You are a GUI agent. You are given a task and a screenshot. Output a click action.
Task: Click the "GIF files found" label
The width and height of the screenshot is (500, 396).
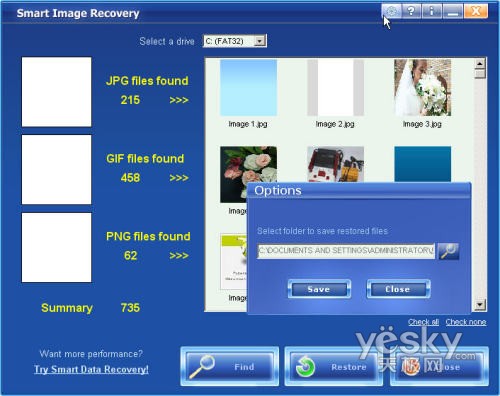coord(145,159)
